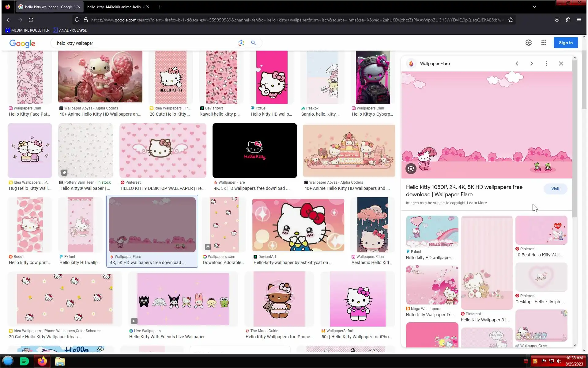
Task: Click Lens icon on preview image
Action: coord(411,169)
